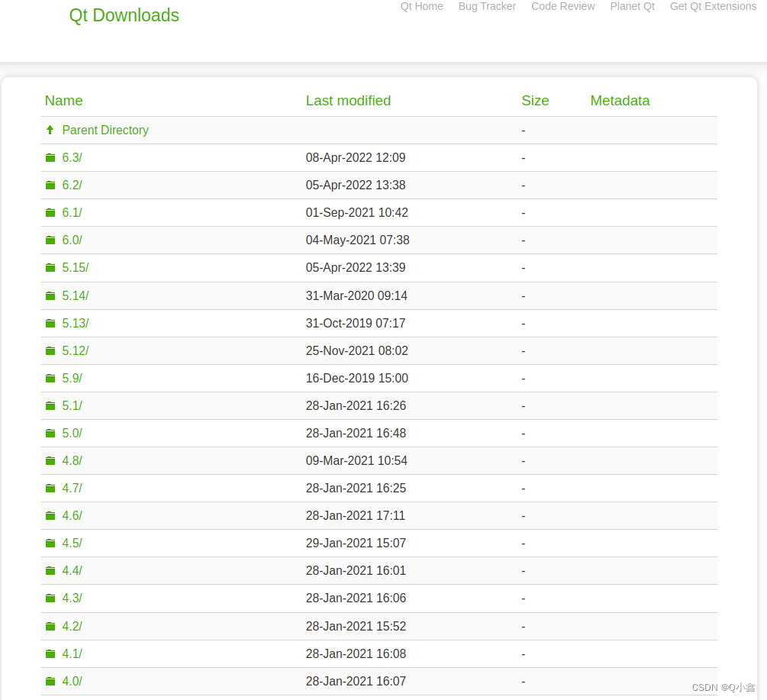Select the date 01-Sep-2021 10:42

tap(357, 212)
